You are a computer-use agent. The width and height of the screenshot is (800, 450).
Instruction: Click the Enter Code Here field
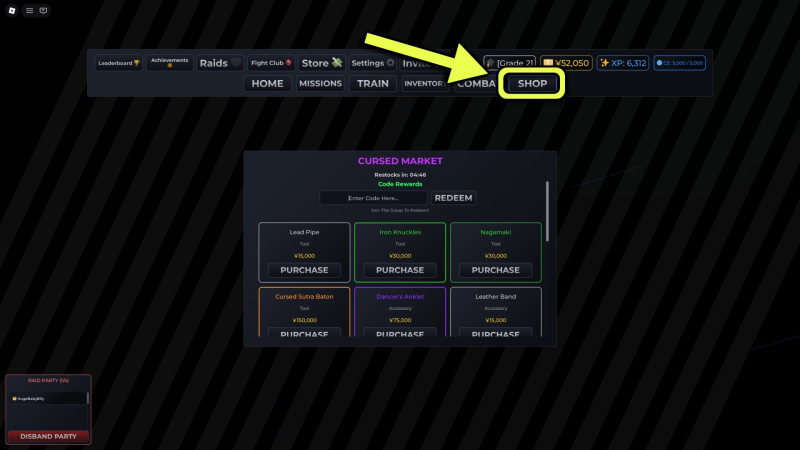tap(374, 198)
